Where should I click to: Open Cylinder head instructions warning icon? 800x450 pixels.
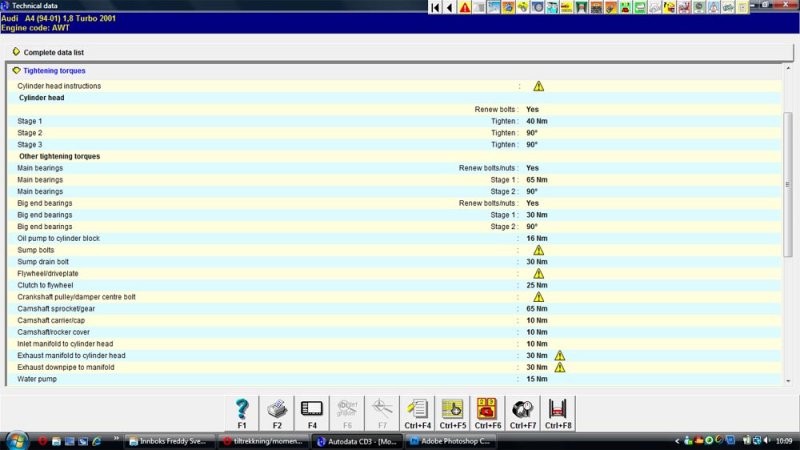coord(538,86)
